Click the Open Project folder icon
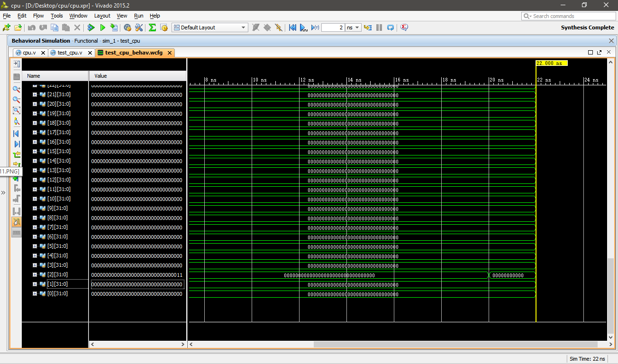This screenshot has height=364, width=618. 18,27
